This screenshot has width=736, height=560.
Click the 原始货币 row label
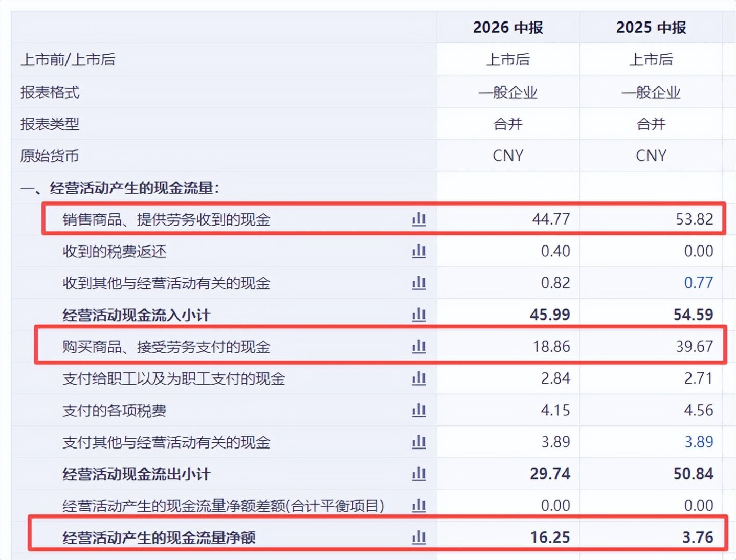(50, 155)
